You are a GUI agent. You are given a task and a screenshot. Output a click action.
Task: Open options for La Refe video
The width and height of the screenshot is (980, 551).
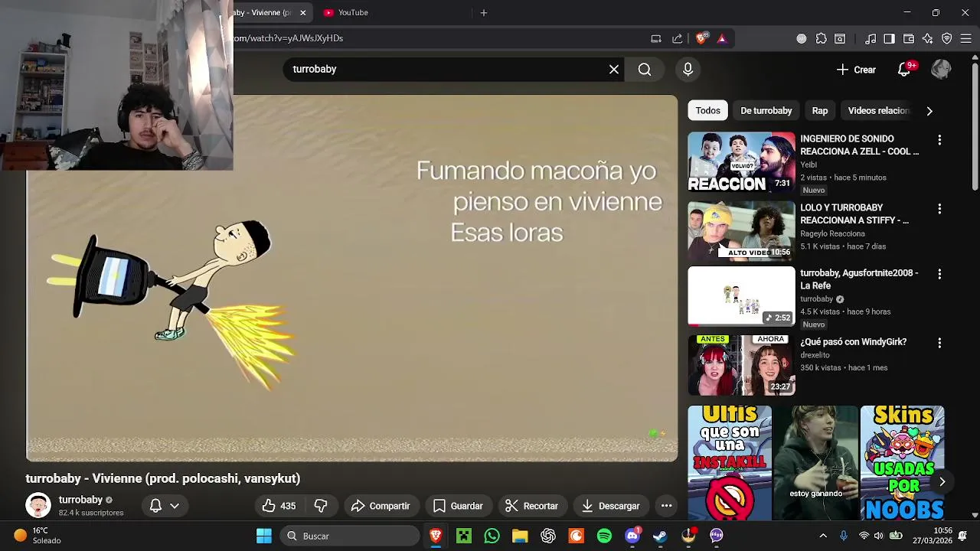939,274
